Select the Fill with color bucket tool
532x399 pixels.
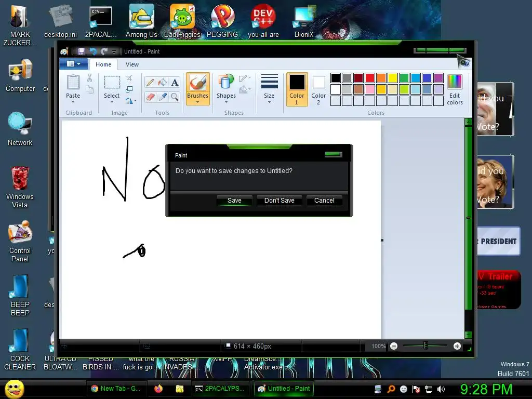coord(162,83)
